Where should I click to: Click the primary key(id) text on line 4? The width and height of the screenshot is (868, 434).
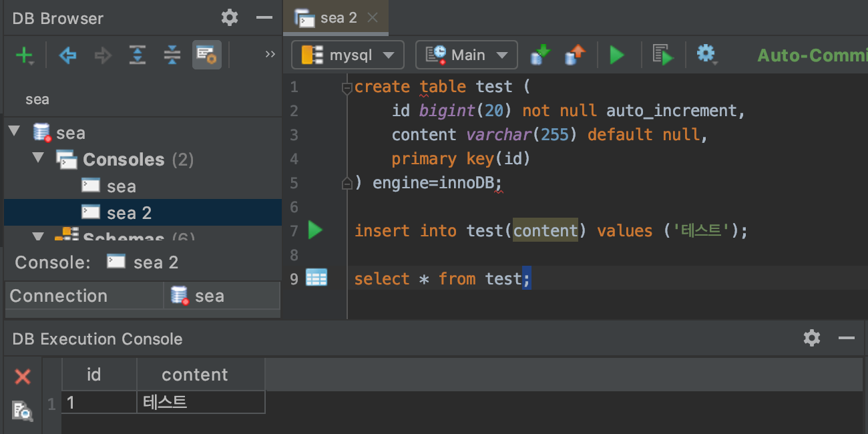tap(461, 159)
